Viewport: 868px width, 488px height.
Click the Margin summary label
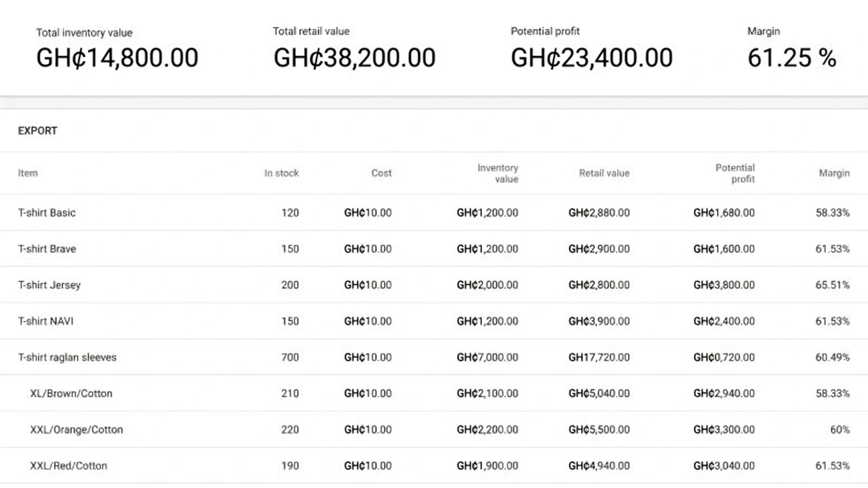764,31
